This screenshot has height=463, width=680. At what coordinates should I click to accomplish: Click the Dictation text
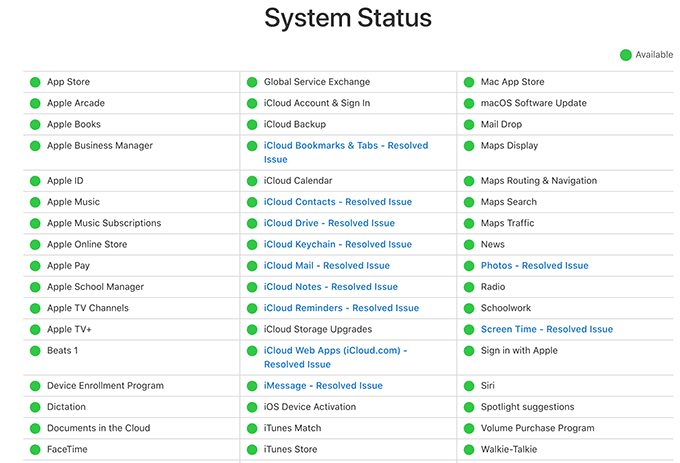click(66, 407)
